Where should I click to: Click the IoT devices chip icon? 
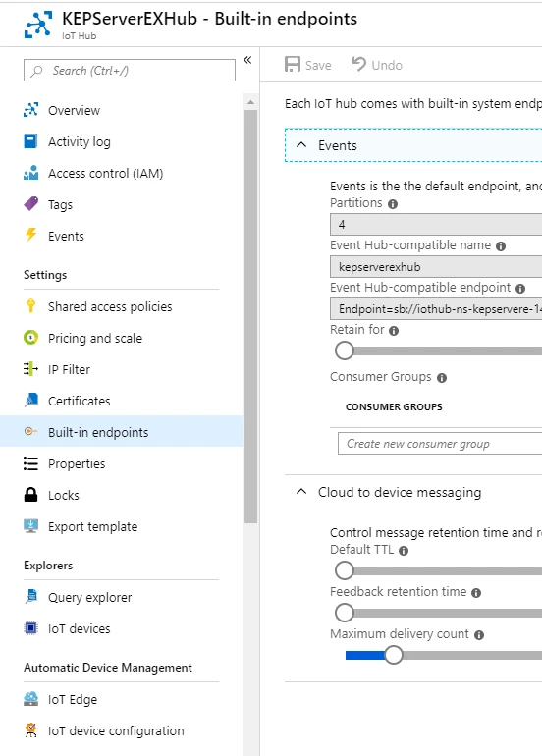[x=30, y=628]
